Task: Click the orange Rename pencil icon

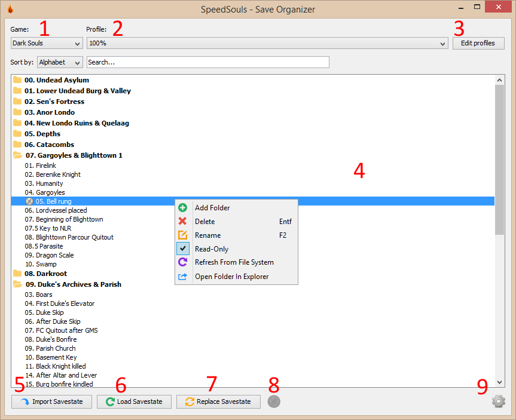Action: pos(183,235)
